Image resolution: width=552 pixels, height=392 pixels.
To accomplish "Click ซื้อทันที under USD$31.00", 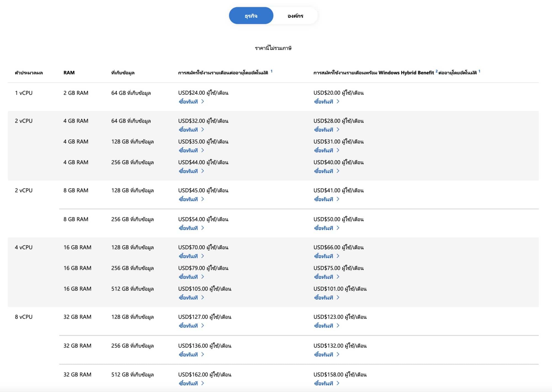I will 327,150.
